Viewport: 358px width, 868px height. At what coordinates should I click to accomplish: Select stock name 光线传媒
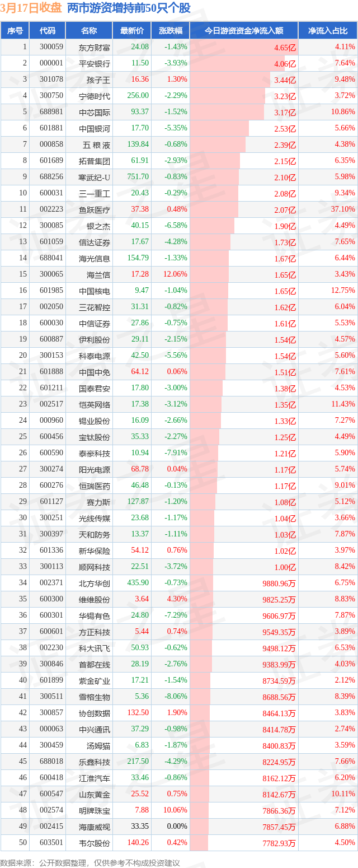tap(95, 518)
